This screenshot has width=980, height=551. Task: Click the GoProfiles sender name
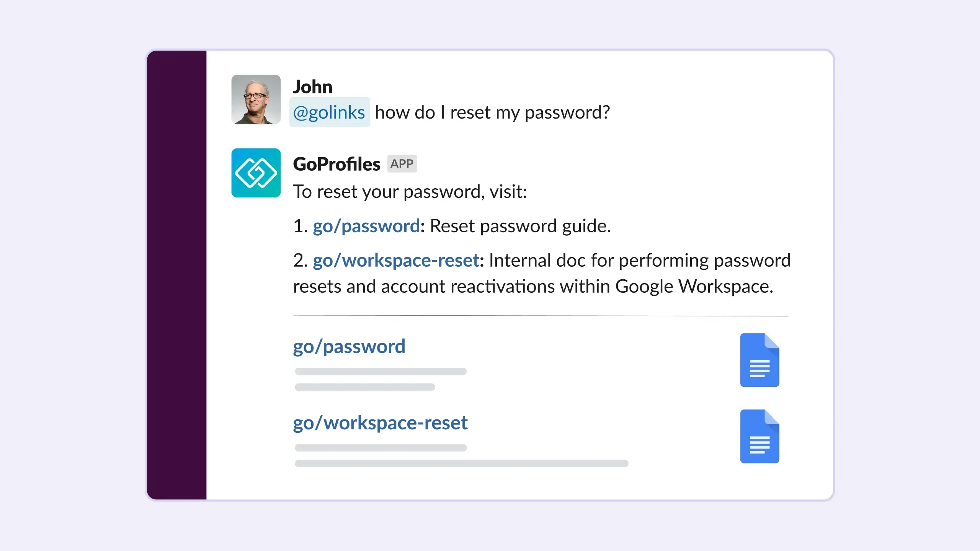pos(336,164)
